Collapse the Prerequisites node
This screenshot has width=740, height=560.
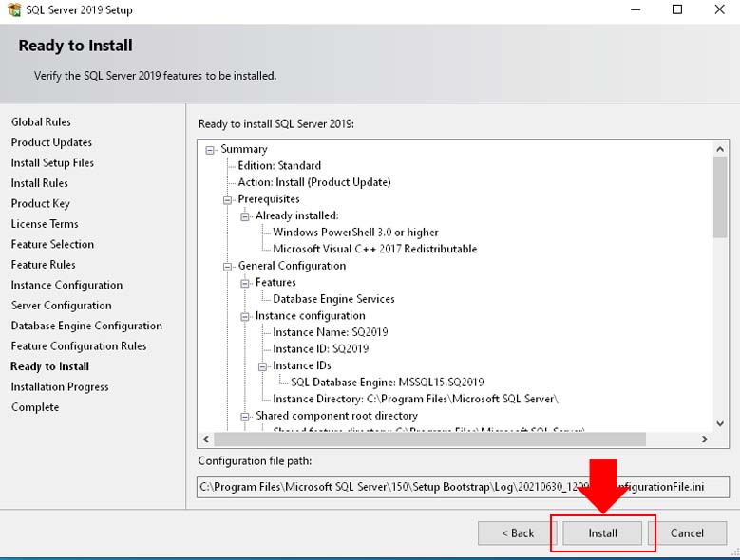click(227, 200)
